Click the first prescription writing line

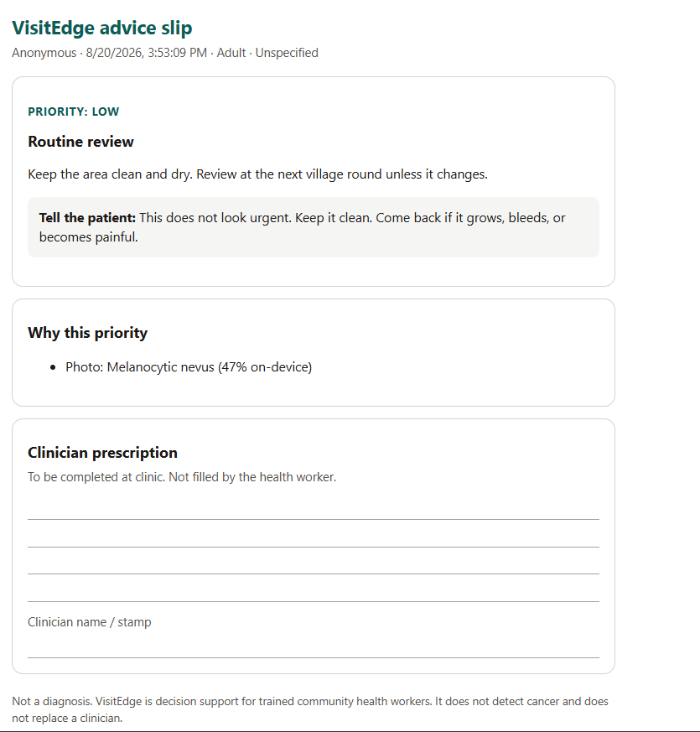point(314,519)
